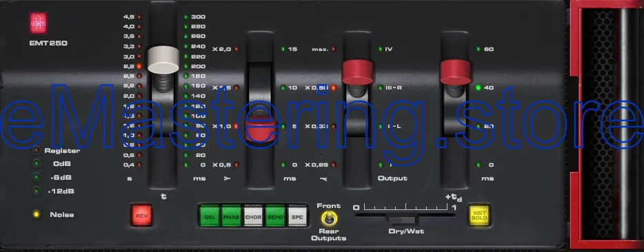Click the 4,0 seconds scale value
Screen dimensions: 644x252
coord(128,27)
